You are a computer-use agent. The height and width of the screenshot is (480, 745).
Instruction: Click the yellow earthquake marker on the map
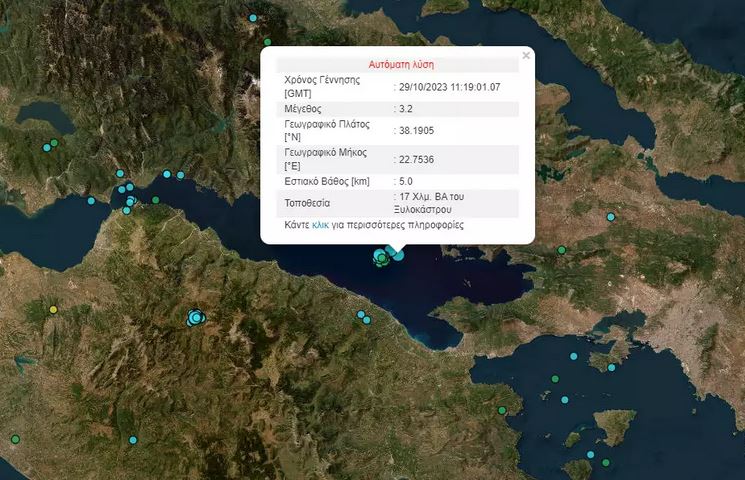point(53,310)
